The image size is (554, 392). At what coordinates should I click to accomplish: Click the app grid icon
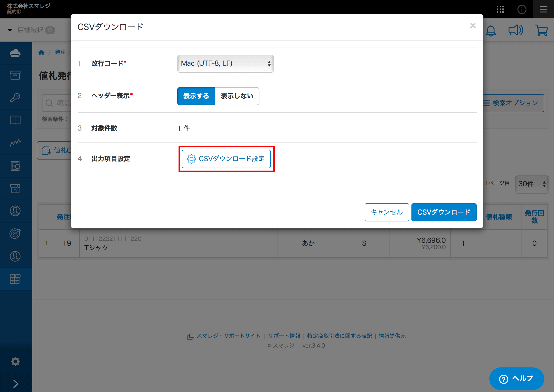500,9
